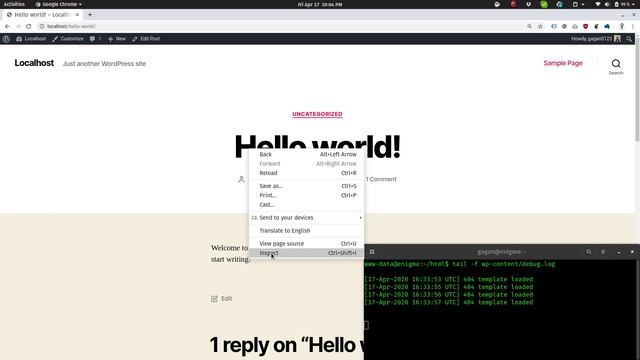Click the red shield extension icon
Viewport: 640px width, 360px height.
(x=586, y=26)
